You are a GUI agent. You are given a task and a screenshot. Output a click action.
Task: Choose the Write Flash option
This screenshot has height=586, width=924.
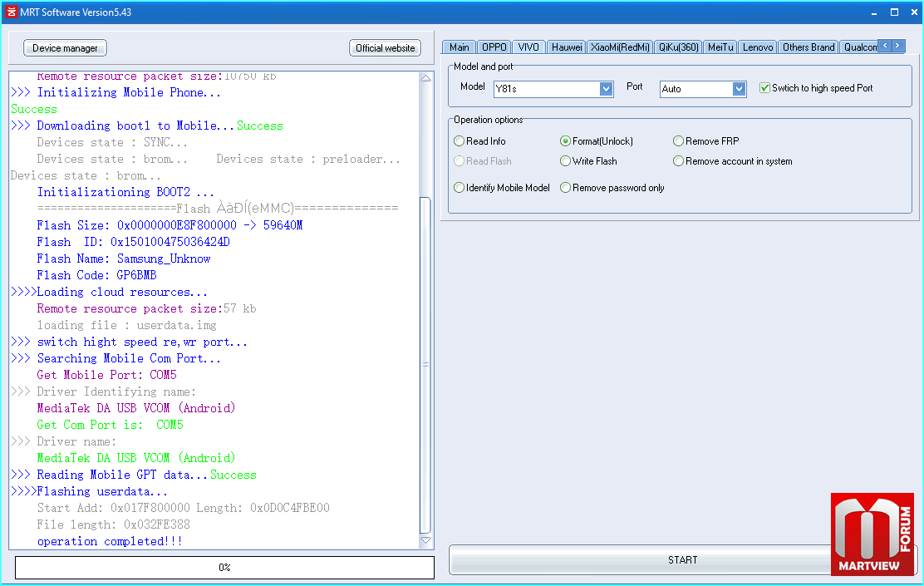pyautogui.click(x=588, y=161)
